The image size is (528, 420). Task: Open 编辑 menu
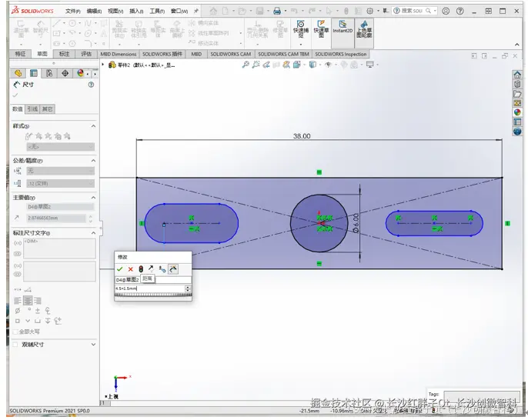pyautogui.click(x=94, y=11)
